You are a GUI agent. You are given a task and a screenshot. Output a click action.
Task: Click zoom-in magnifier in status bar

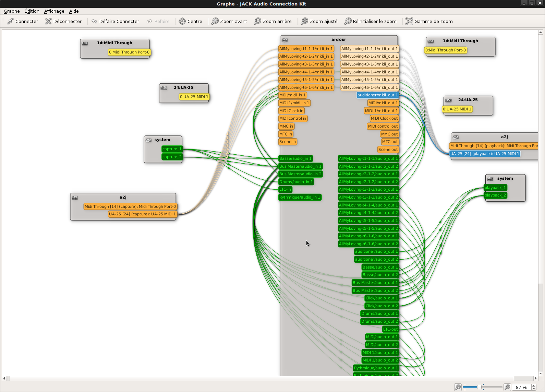[507, 387]
